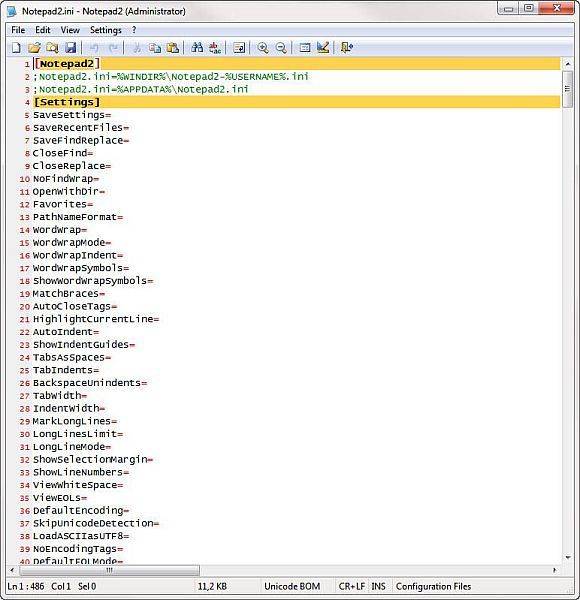
Task: Click the Copy icon in toolbar
Action: pos(155,48)
